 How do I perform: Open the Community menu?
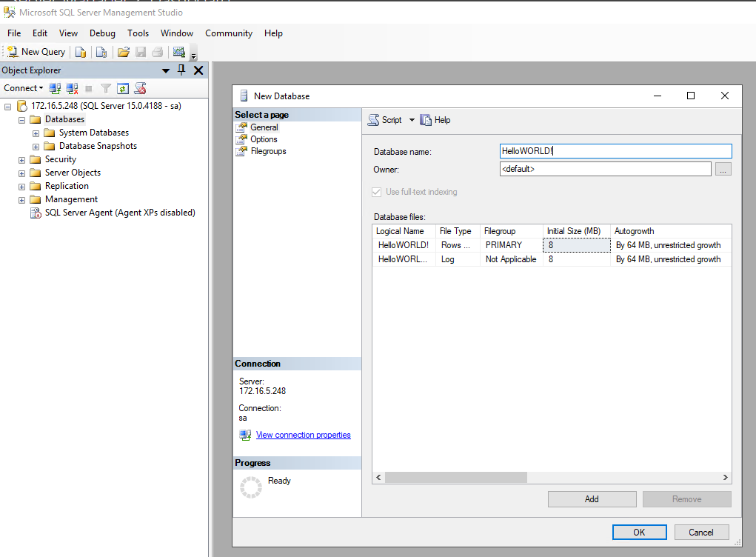229,33
